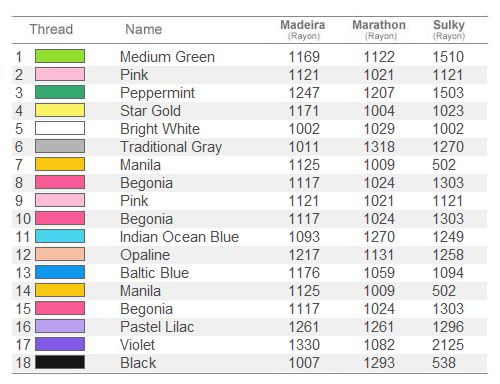This screenshot has width=500, height=384.
Task: Click the Star Gold yellow swatch
Action: [60, 110]
